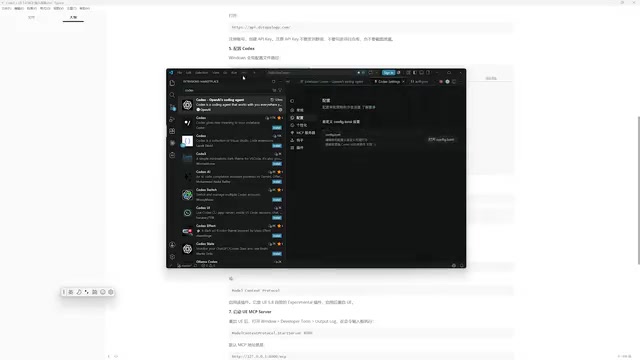Click the heading 7. 启动 UE MCP Server
640x360 pixels.
point(250,311)
